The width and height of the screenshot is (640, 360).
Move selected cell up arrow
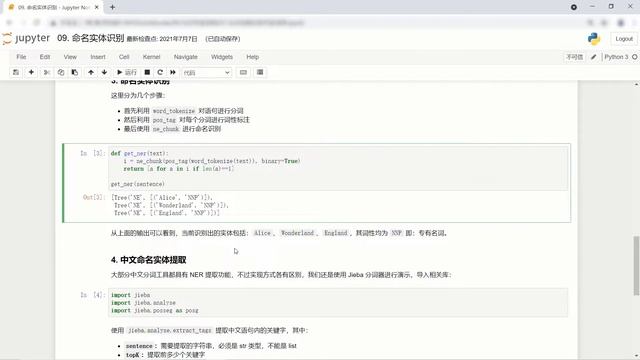[x=91, y=72]
